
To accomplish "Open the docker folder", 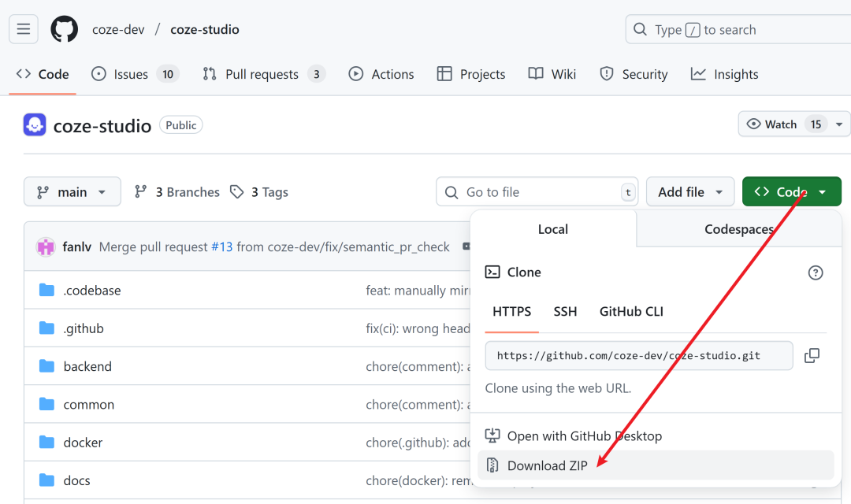I will 83,442.
